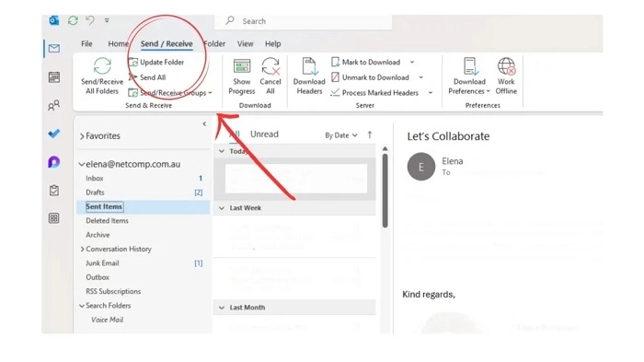644x362 pixels.
Task: Open the To Do checkmark icon in sidebar
Action: [53, 134]
